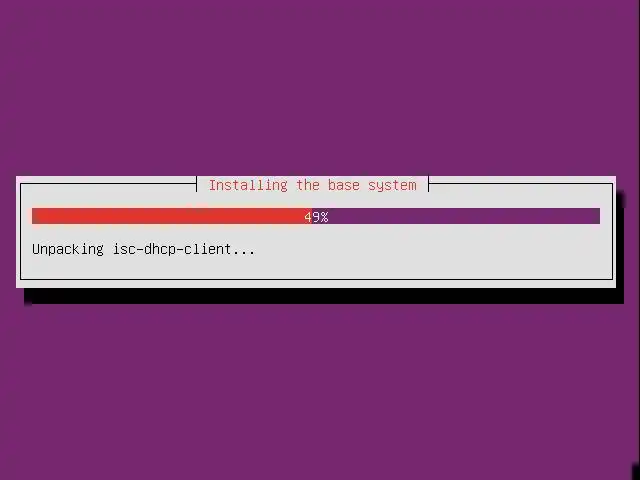The width and height of the screenshot is (640, 480).
Task: Click the "Unpacking isc-dhcp-client..." status line
Action: point(144,249)
